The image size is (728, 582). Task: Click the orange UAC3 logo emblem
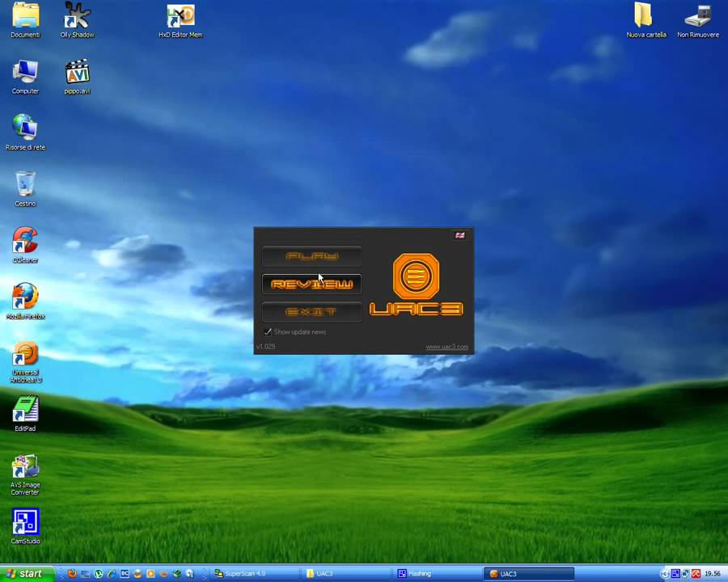point(416,276)
